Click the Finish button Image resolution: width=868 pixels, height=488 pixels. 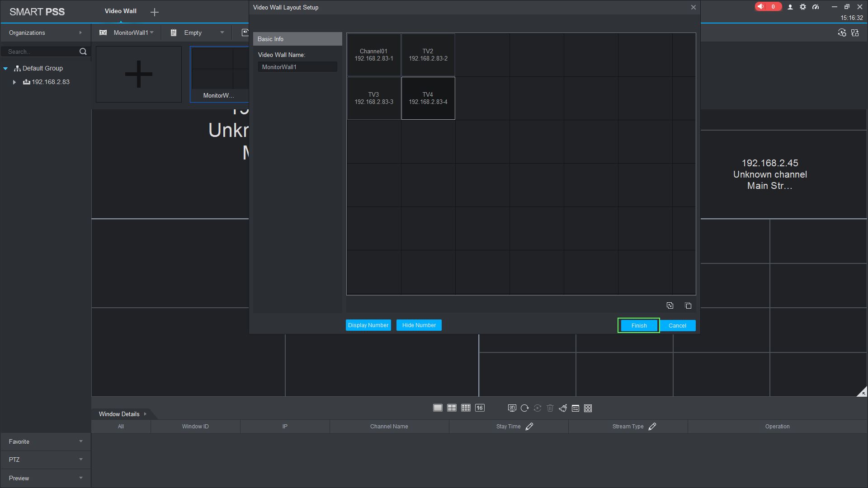point(639,326)
